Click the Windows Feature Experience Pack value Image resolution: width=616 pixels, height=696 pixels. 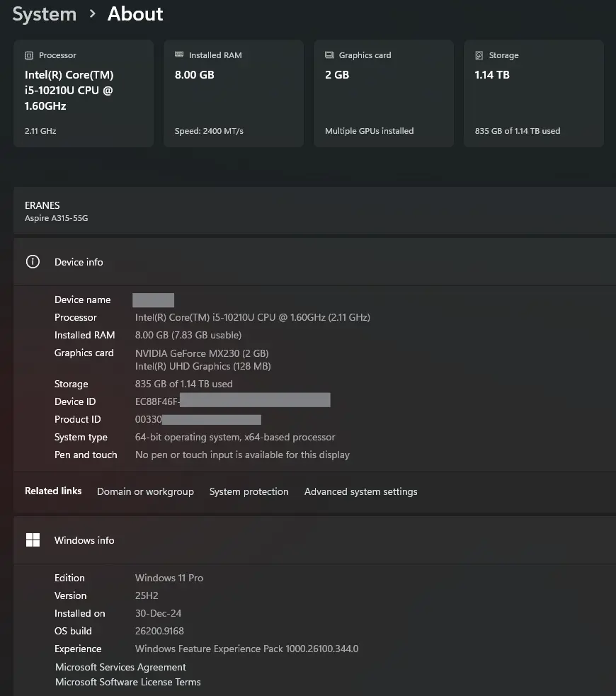pyautogui.click(x=247, y=649)
